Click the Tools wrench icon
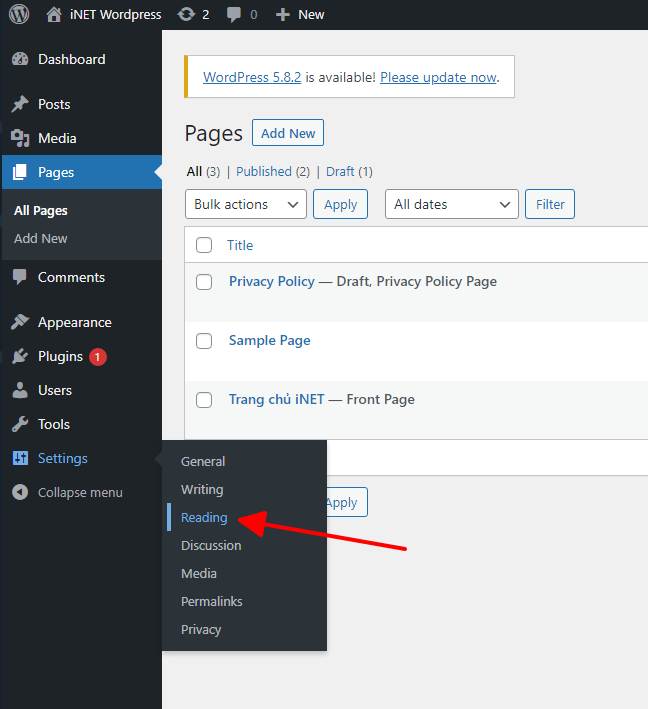648x709 pixels. pyautogui.click(x=20, y=424)
